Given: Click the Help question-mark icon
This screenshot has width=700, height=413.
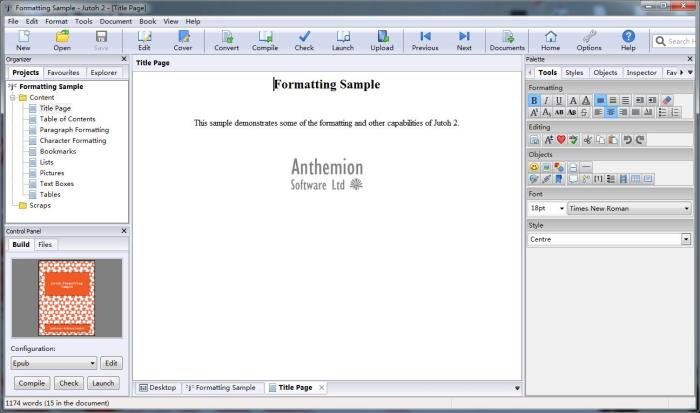Looking at the screenshot, I should tap(628, 40).
